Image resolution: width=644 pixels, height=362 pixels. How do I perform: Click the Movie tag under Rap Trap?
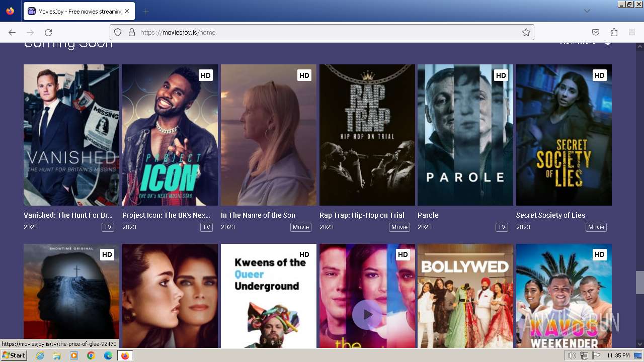(x=399, y=227)
